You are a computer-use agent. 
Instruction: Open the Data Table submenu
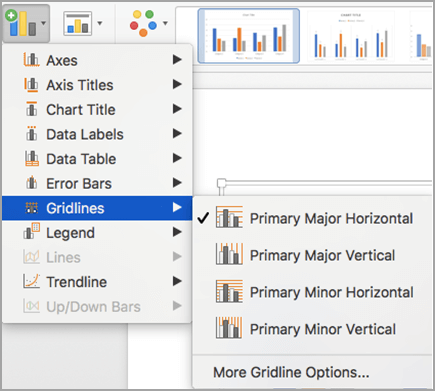(x=97, y=159)
